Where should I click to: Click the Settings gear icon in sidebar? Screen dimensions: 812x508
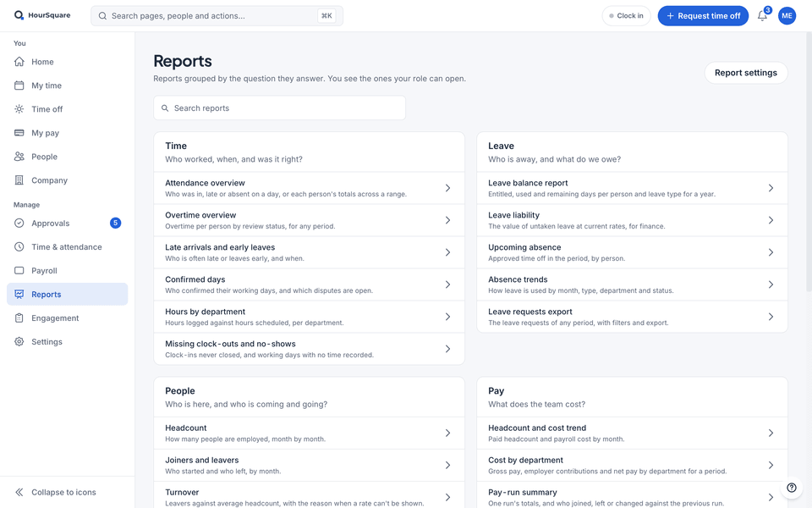coord(19,341)
